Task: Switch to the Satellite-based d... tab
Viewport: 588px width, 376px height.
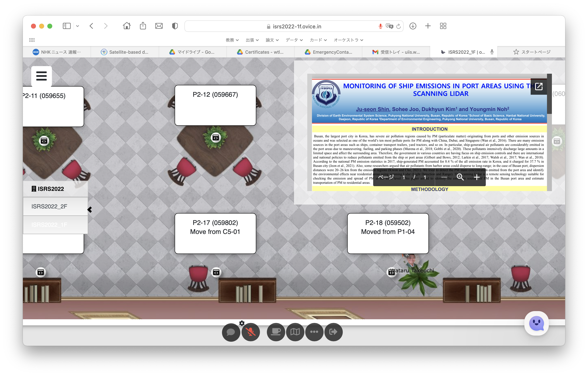Action: 125,52
